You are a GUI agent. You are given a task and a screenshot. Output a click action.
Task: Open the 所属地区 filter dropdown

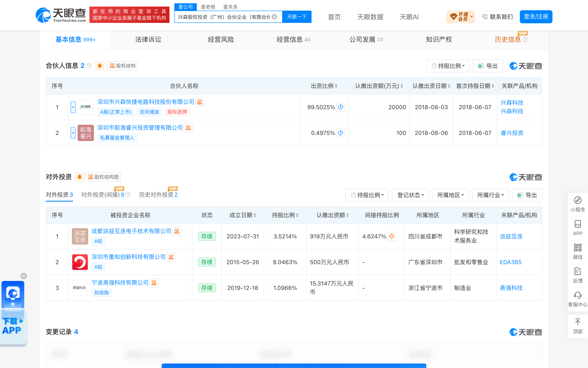pyautogui.click(x=450, y=195)
